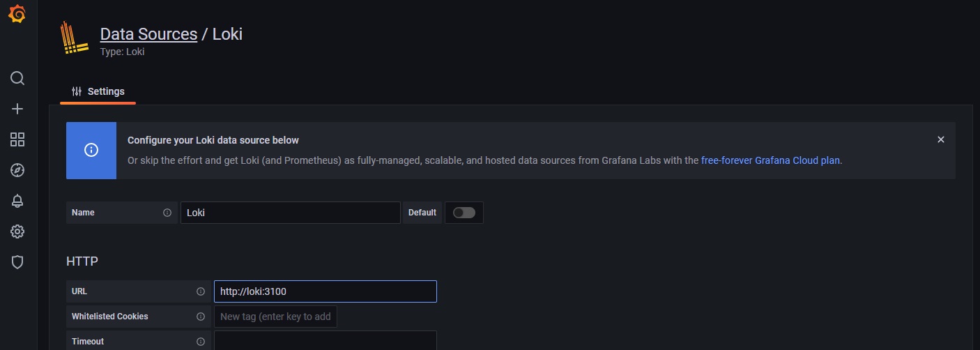Toggle the Default data source switch
Screen dimensions: 980x350
[x=464, y=213]
